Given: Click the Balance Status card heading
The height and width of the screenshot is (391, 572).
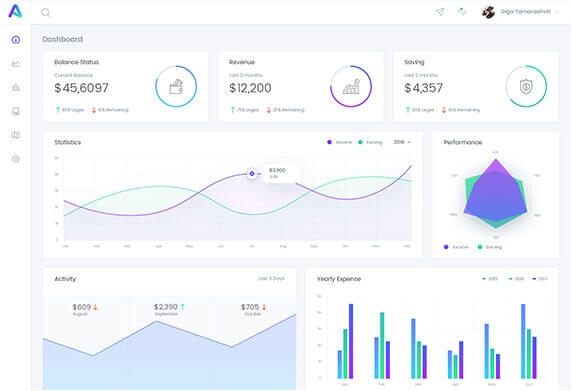Looking at the screenshot, I should point(77,62).
